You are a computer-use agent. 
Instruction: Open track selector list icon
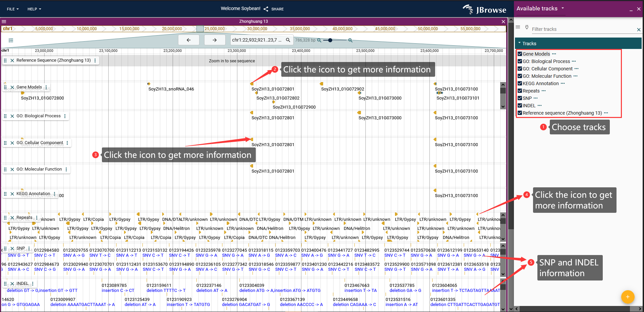pyautogui.click(x=11, y=40)
